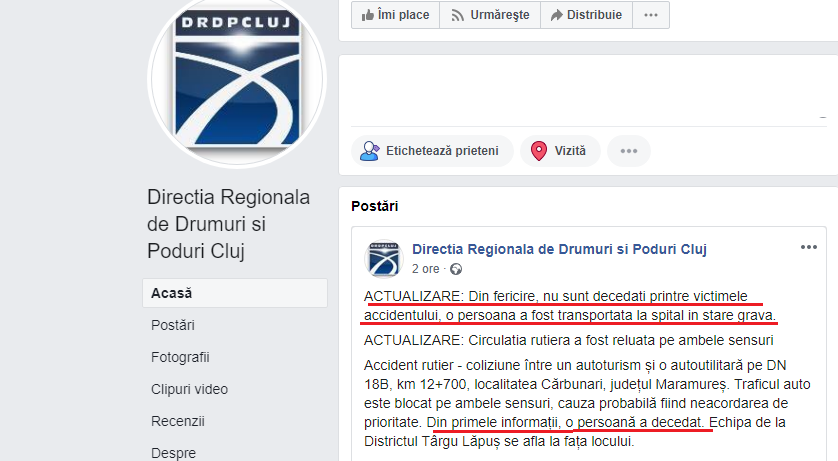Open Clipuri video in the sidebar
The height and width of the screenshot is (461, 838).
(189, 389)
